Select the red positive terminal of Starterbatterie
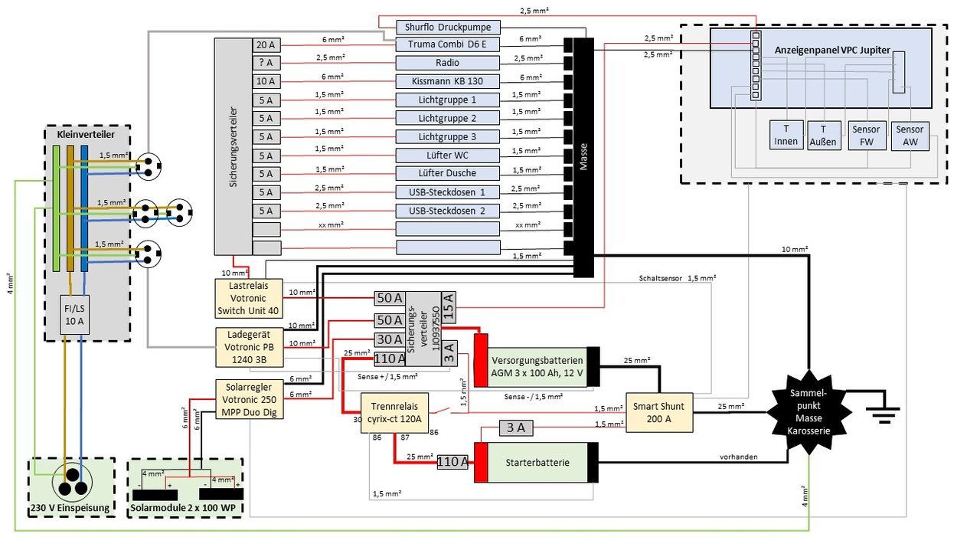The width and height of the screenshot is (980, 560). 481,462
